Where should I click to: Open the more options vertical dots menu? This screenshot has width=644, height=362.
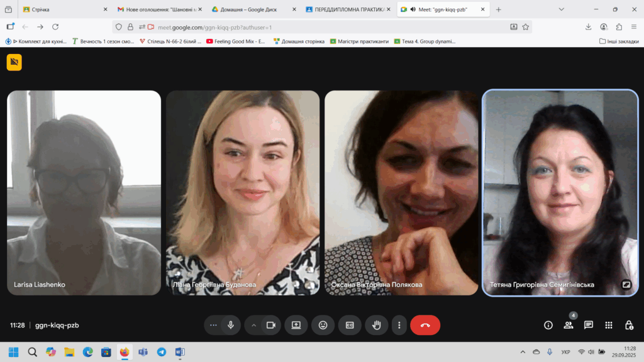(399, 325)
